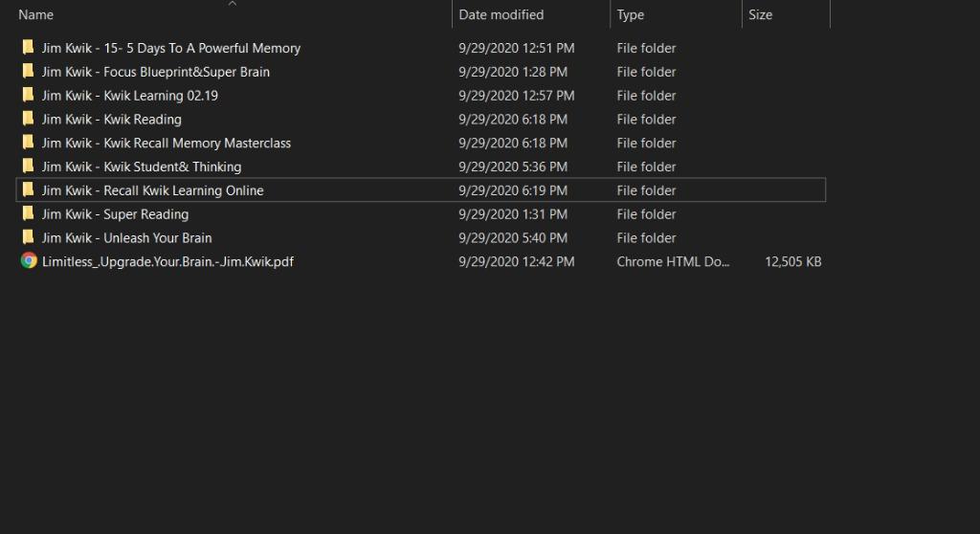Select Limitless_Upgrade.Your.Brain.-Jim.Kwik.pdf file name
Viewport: 980px width, 534px height.
(x=167, y=261)
